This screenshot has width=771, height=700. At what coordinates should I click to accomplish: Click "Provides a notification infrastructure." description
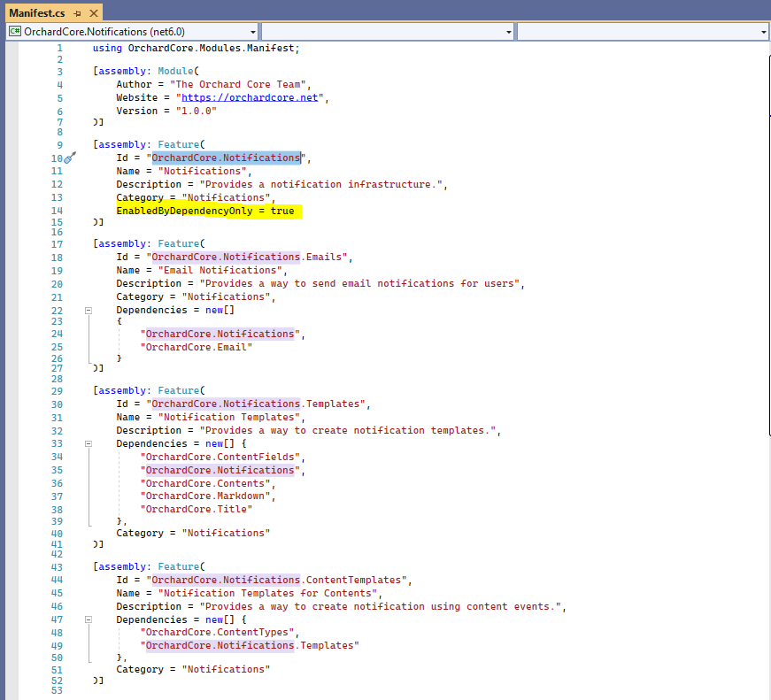point(321,184)
